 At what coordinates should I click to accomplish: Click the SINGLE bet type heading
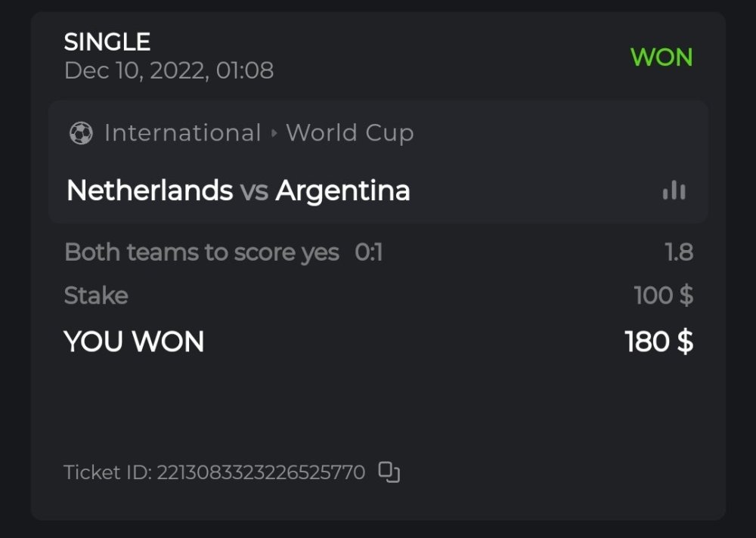coord(107,42)
